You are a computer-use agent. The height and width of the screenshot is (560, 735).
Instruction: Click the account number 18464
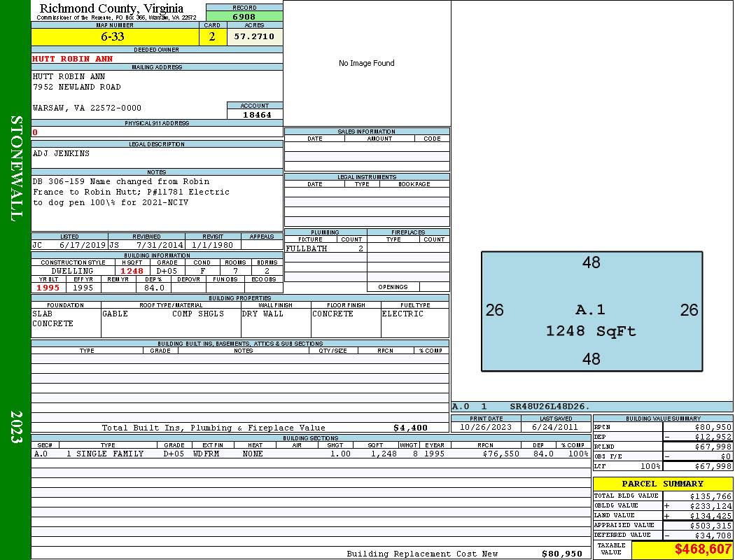click(255, 114)
